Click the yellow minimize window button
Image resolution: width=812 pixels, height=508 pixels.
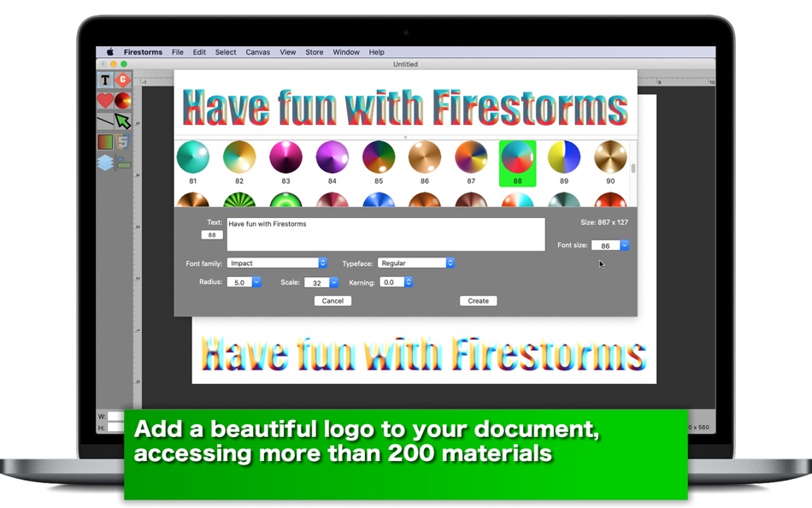[x=114, y=64]
